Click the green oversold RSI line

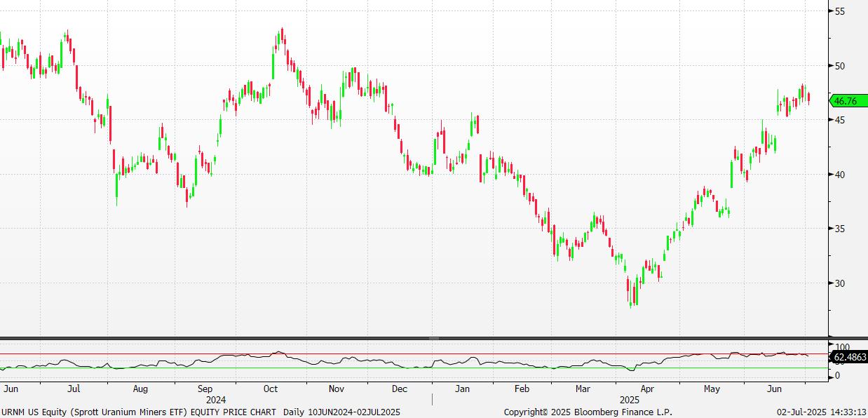pyautogui.click(x=414, y=368)
